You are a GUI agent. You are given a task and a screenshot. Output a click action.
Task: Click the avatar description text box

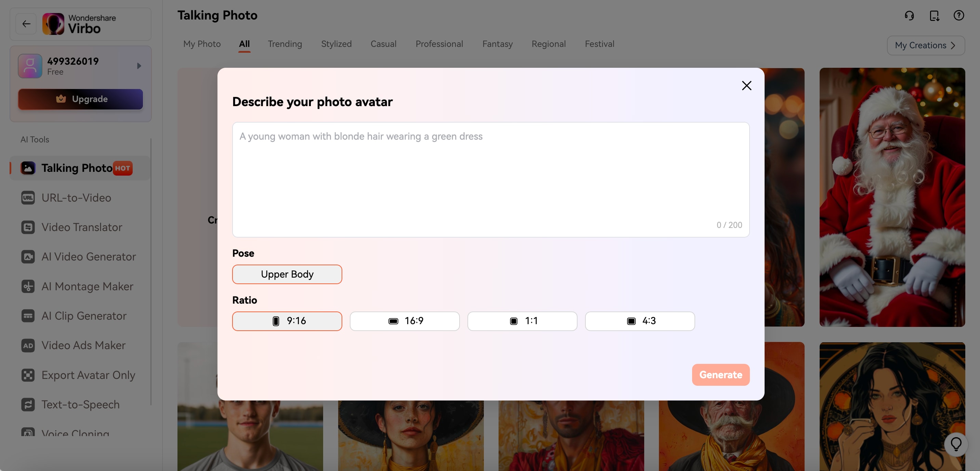pos(490,179)
